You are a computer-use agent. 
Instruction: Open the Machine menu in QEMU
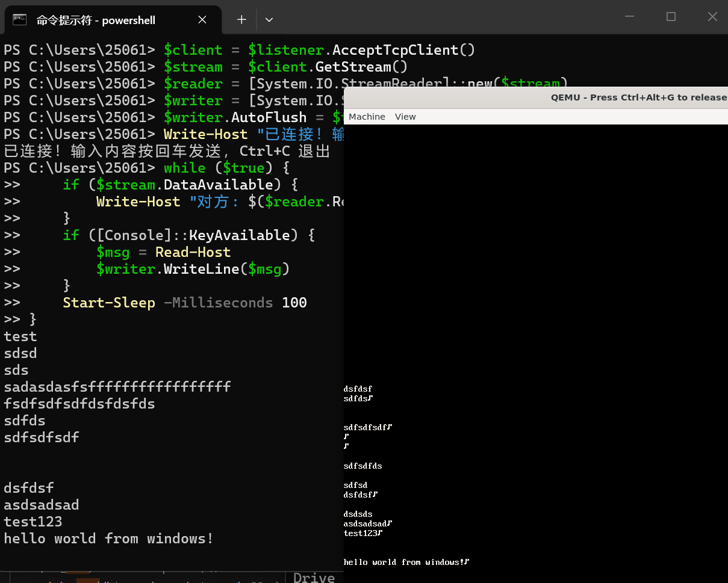pos(367,117)
